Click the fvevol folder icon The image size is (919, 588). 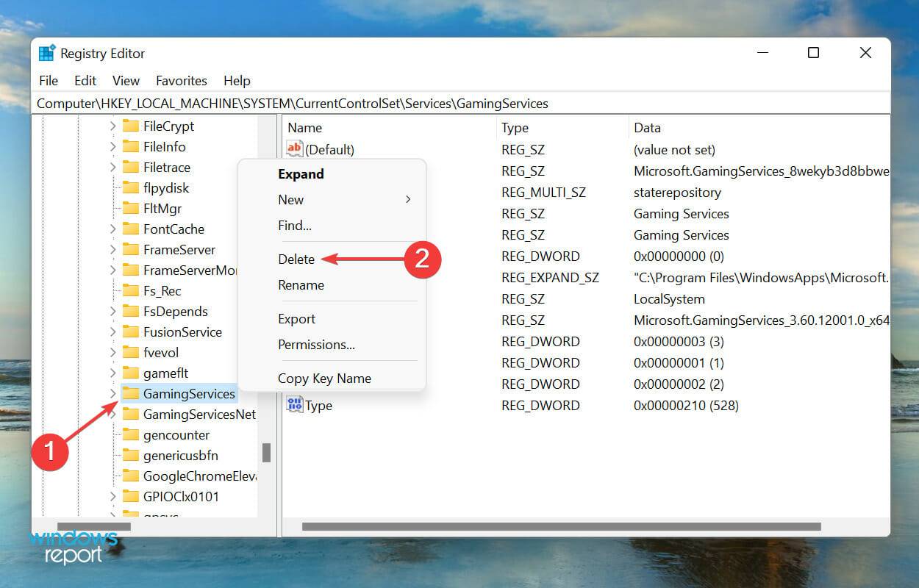132,353
